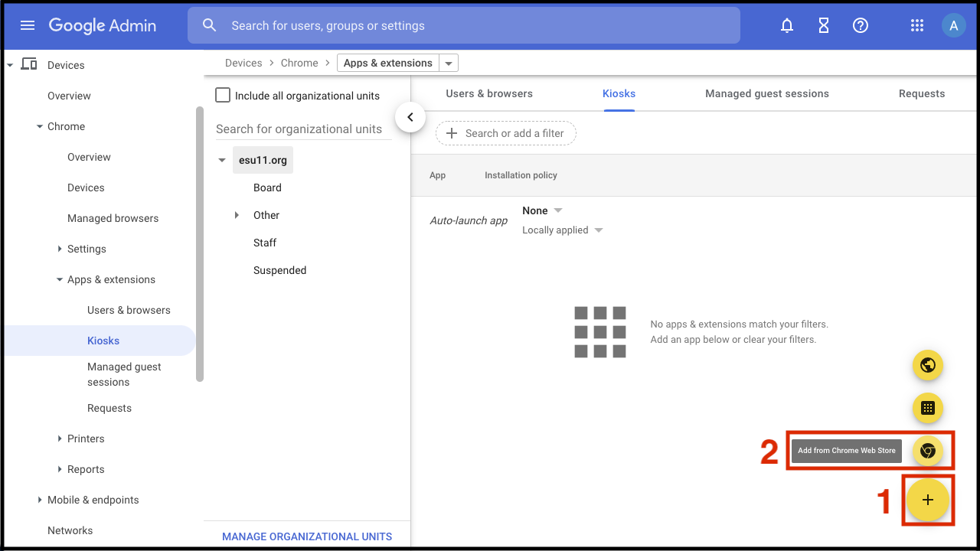Open Chrome Devices in sidebar
The image size is (980, 551).
point(86,187)
